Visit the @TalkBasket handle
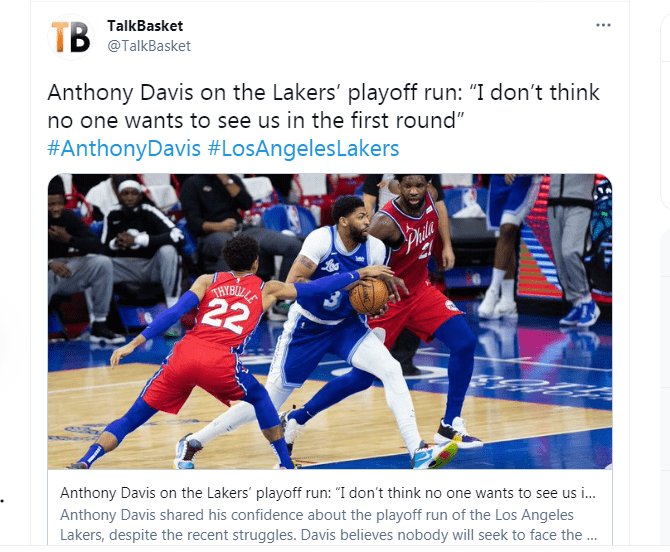Screen dimensions: 670x552 149,46
